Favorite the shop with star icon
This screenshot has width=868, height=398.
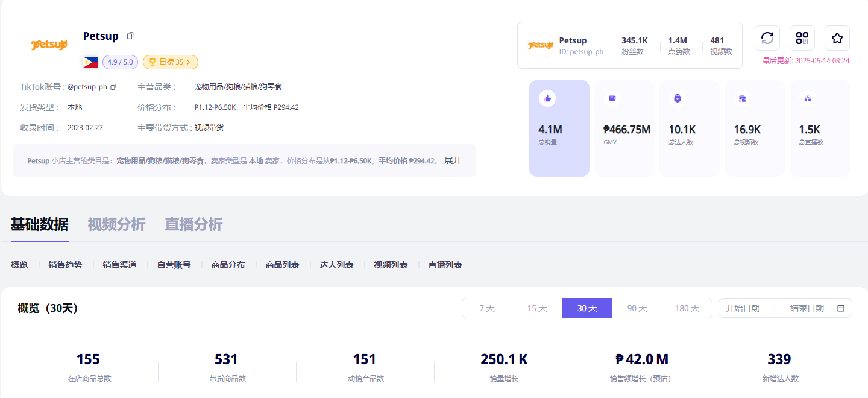pyautogui.click(x=837, y=38)
